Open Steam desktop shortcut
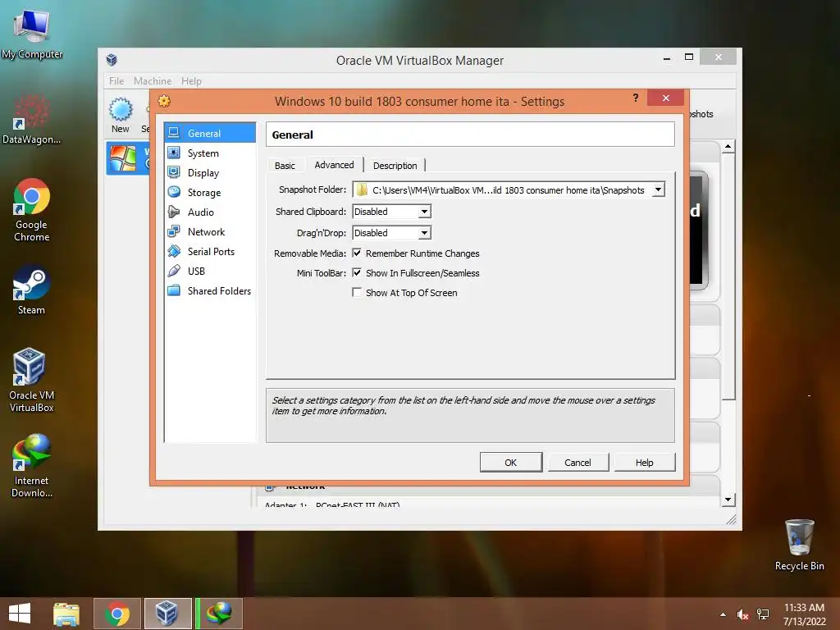Viewport: 840px width, 630px height. (x=32, y=290)
